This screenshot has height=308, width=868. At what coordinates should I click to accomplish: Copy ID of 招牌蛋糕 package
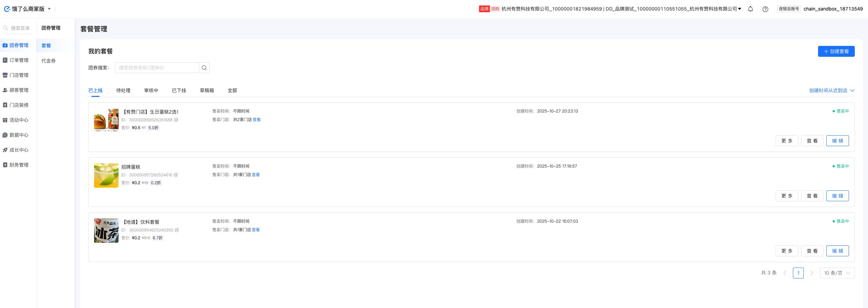[176, 175]
